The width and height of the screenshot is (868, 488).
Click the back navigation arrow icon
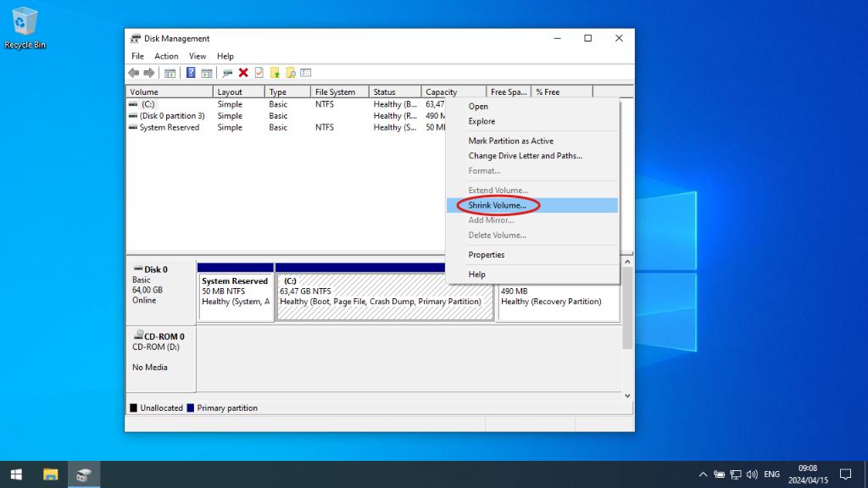point(134,72)
